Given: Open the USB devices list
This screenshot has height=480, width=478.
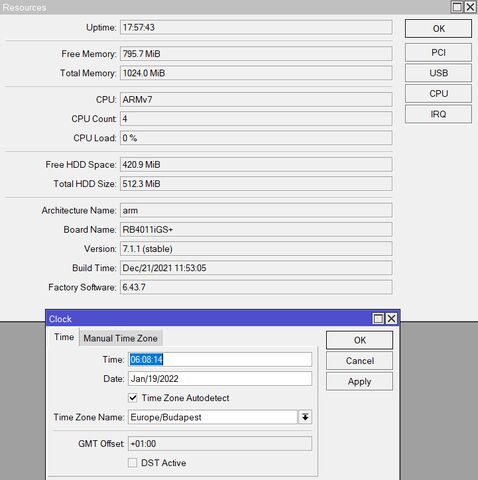Looking at the screenshot, I should click(x=438, y=73).
